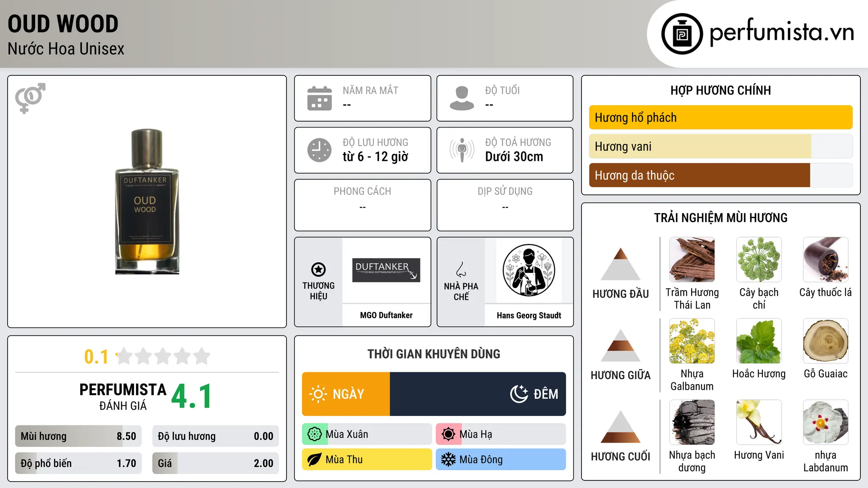Select the Trầm Hương Thái Lan note image
The height and width of the screenshot is (488, 868).
click(x=692, y=260)
